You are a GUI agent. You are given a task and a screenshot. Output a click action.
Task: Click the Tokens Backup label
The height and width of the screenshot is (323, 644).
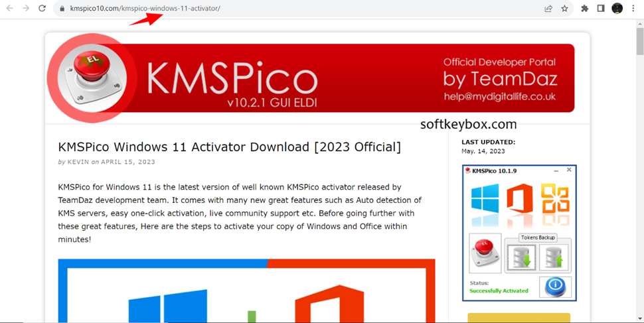(538, 237)
